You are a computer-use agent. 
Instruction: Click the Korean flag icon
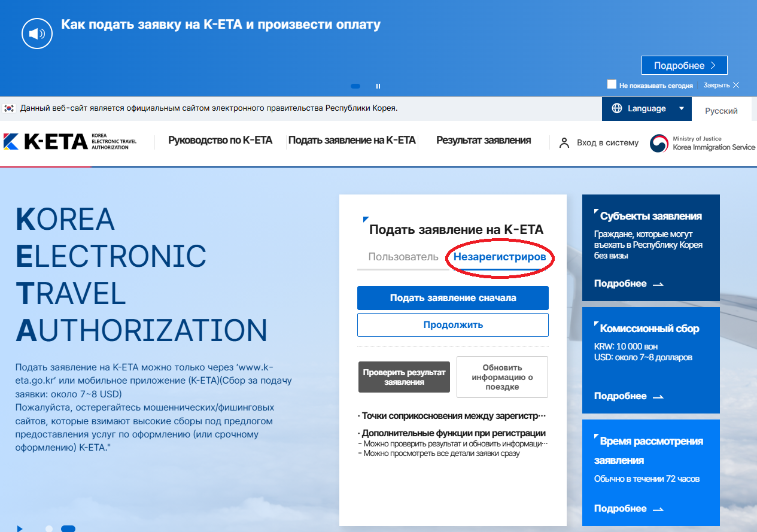pyautogui.click(x=9, y=108)
